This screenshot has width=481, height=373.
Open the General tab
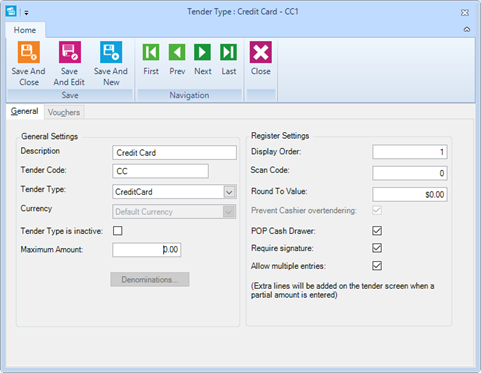pyautogui.click(x=25, y=111)
